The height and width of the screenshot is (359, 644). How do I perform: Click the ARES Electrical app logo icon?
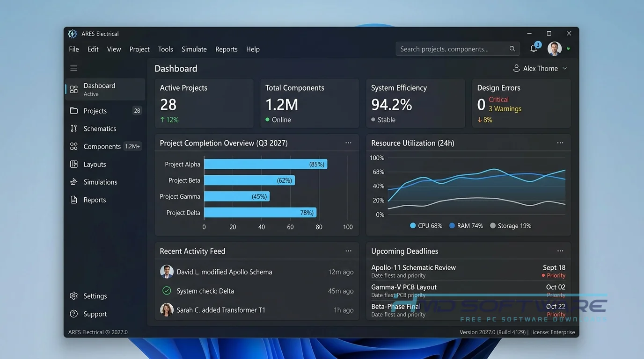(x=72, y=34)
